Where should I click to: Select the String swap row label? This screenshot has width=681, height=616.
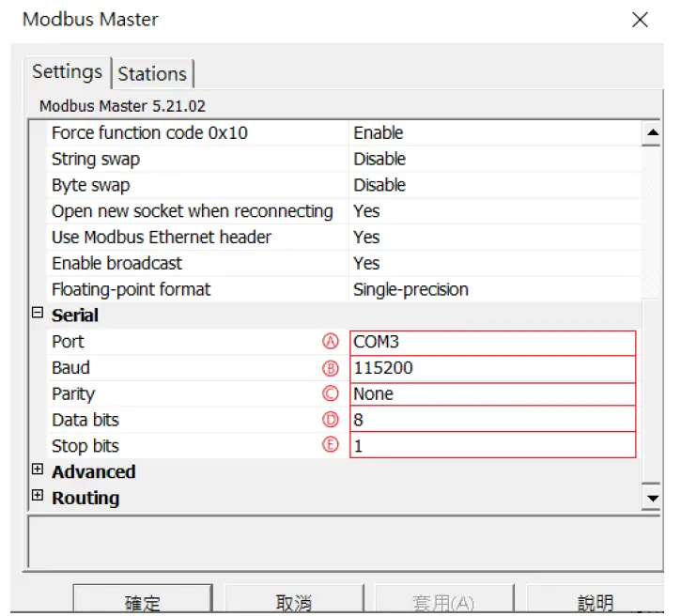[96, 160]
